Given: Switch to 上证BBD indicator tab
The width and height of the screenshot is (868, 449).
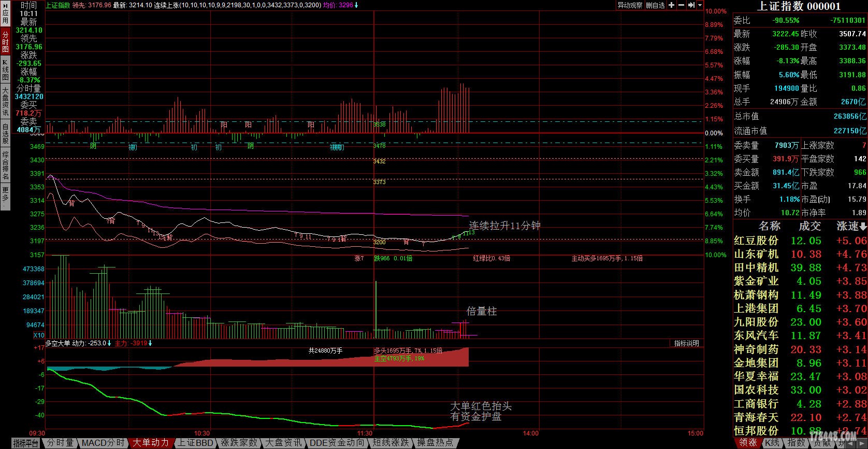Looking at the screenshot, I should 195,443.
